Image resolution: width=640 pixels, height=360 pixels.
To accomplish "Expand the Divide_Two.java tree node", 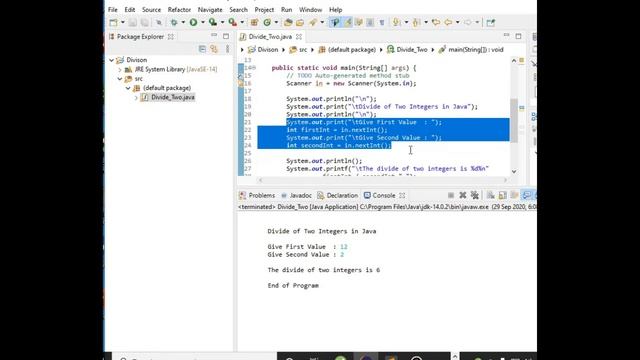I will tap(136, 98).
